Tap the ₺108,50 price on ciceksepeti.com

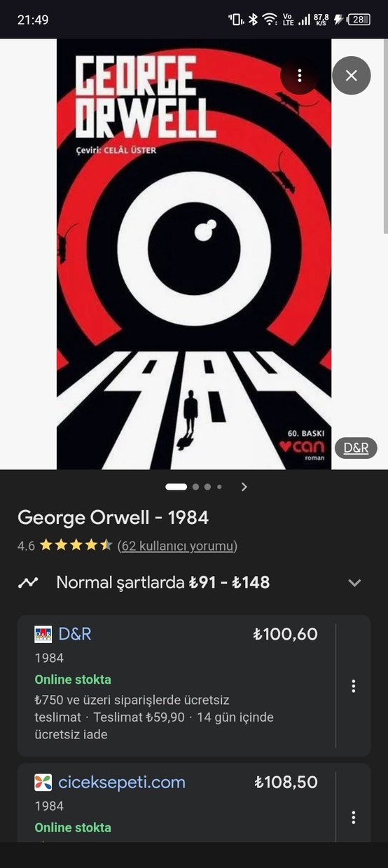click(x=286, y=783)
